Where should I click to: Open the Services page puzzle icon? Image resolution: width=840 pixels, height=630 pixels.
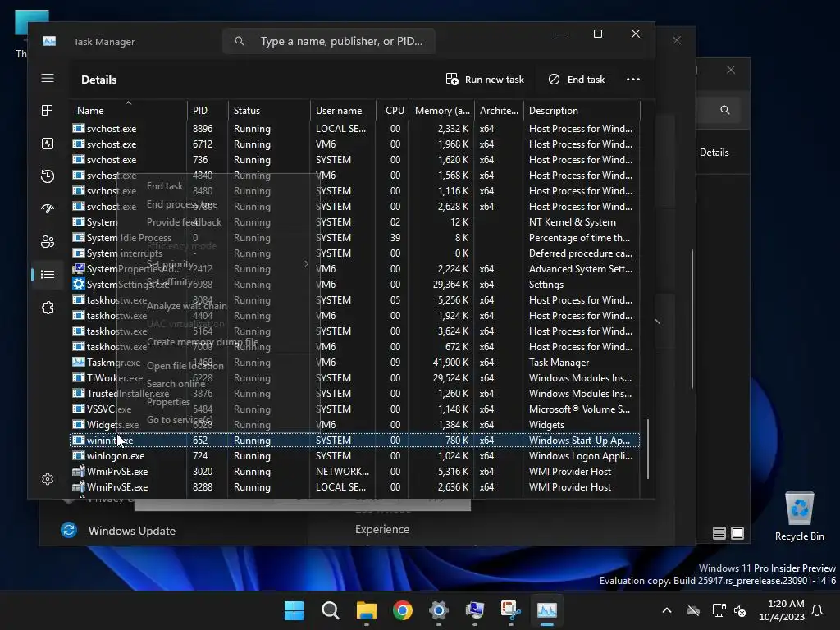pos(48,308)
